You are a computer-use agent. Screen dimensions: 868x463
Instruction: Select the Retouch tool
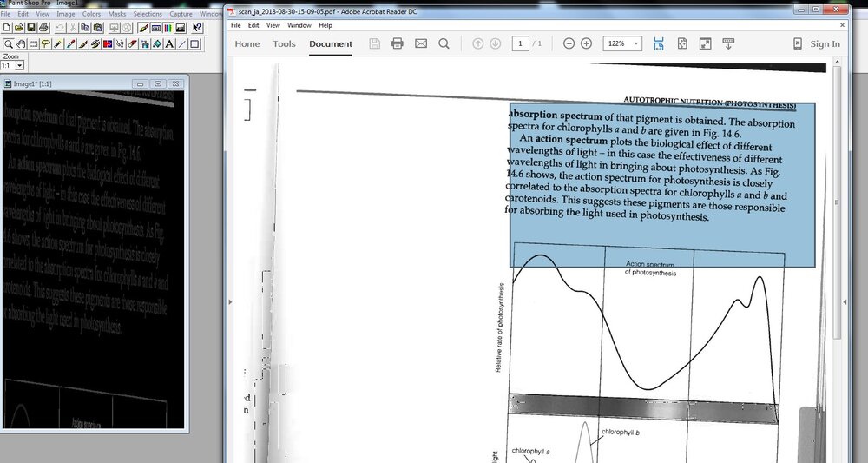click(120, 43)
